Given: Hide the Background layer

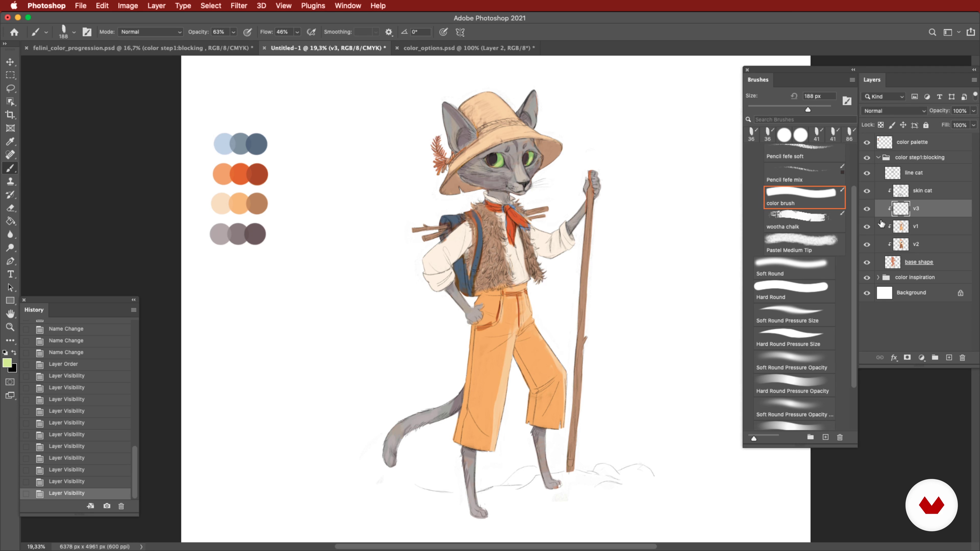Looking at the screenshot, I should coord(867,293).
